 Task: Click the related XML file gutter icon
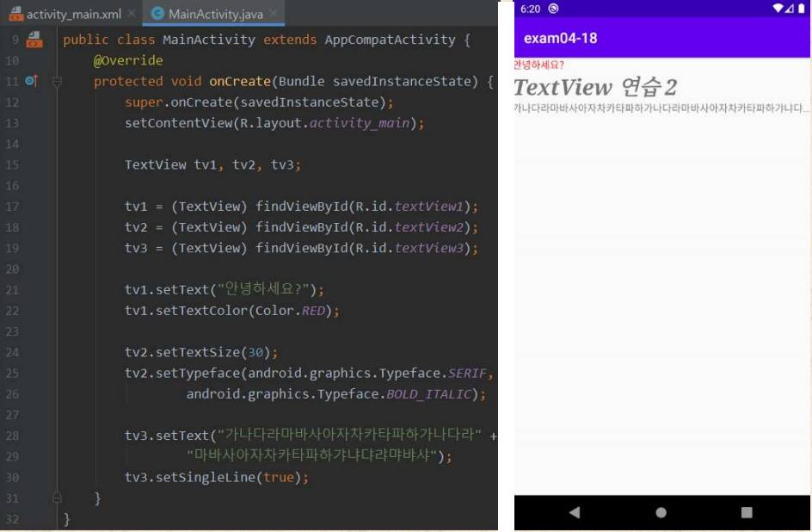point(34,40)
